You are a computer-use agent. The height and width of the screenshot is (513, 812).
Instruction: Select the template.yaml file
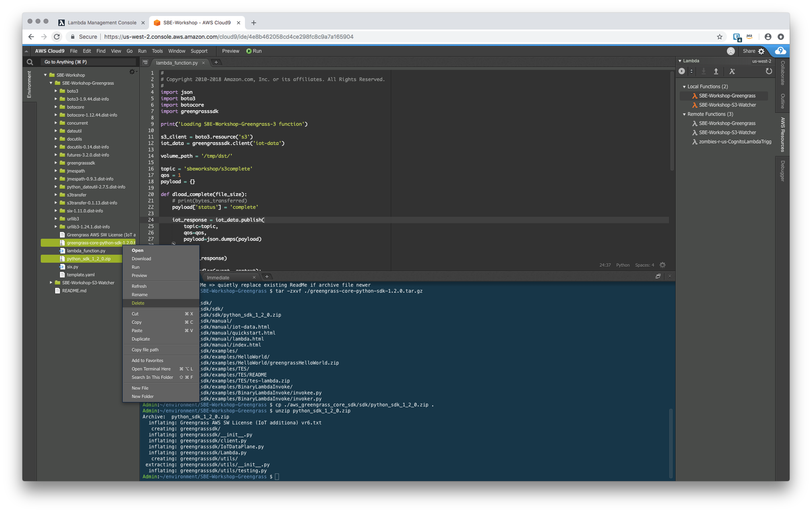point(81,275)
